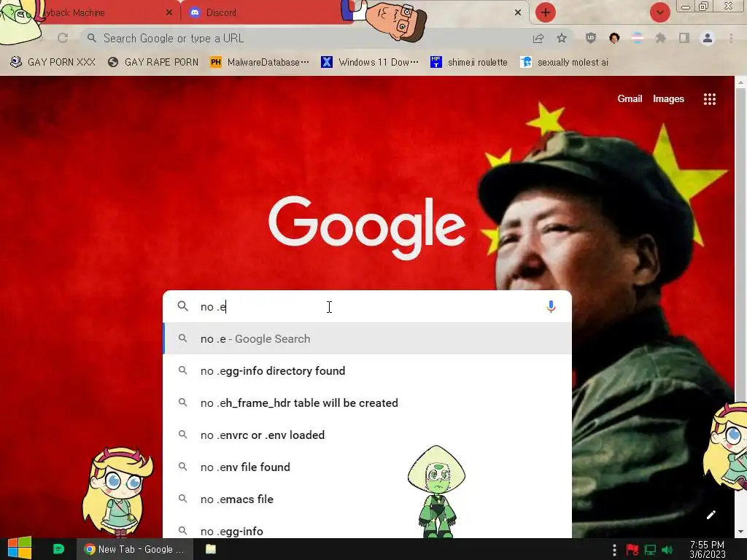Open the volume speaker tray icon

click(667, 550)
